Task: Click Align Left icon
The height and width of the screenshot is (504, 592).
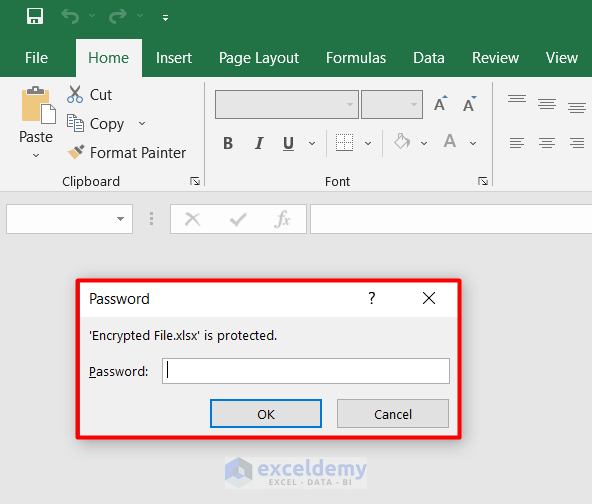Action: coord(517,143)
